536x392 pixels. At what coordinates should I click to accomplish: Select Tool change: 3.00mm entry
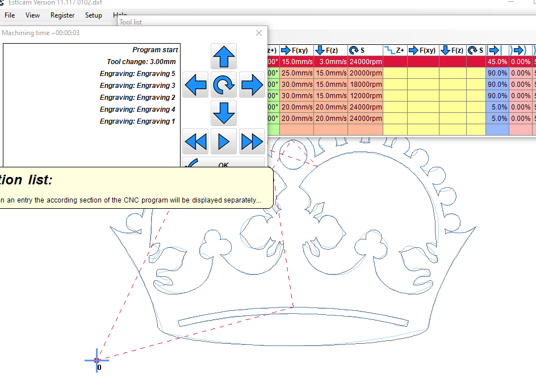(x=141, y=62)
